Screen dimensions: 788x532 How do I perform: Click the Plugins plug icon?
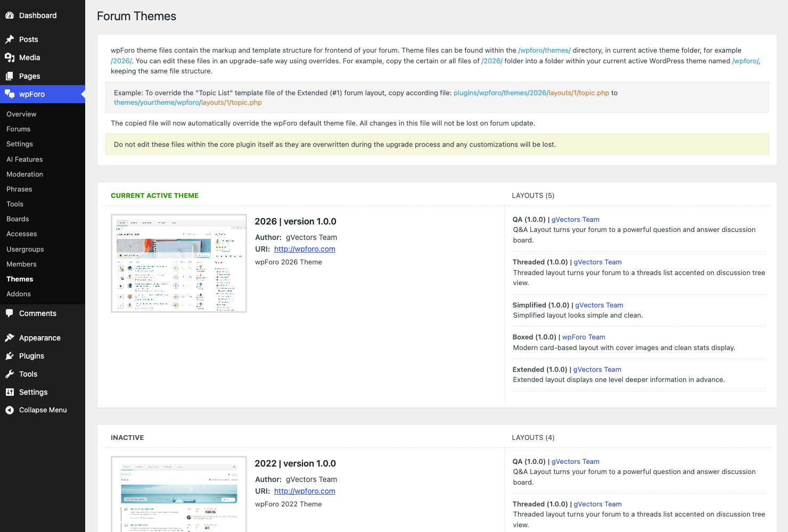tap(10, 356)
